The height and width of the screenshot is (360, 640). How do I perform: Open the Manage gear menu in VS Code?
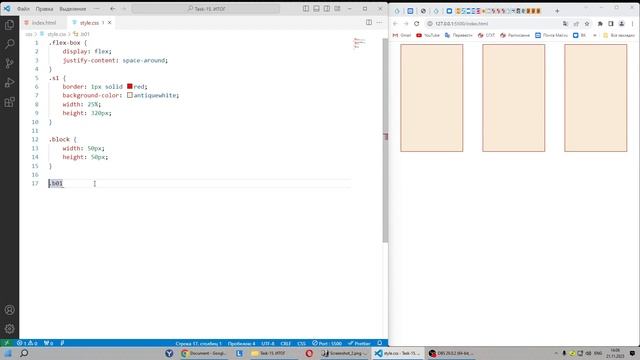point(9,329)
